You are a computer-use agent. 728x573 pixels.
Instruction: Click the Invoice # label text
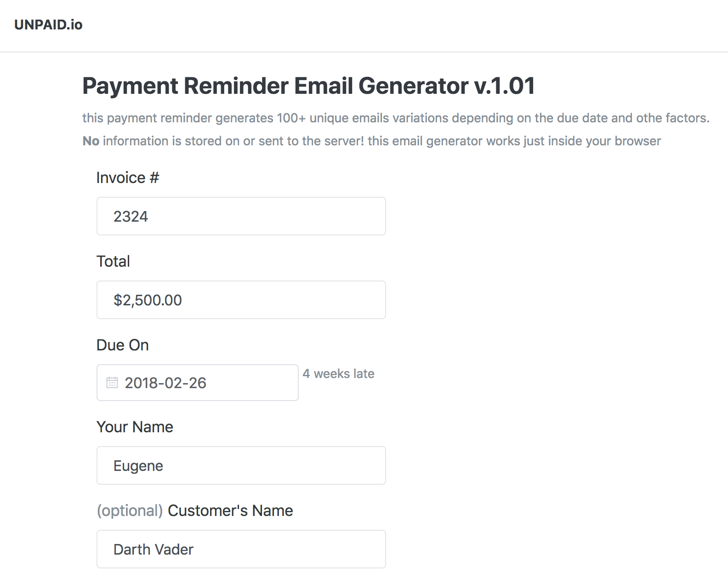127,178
